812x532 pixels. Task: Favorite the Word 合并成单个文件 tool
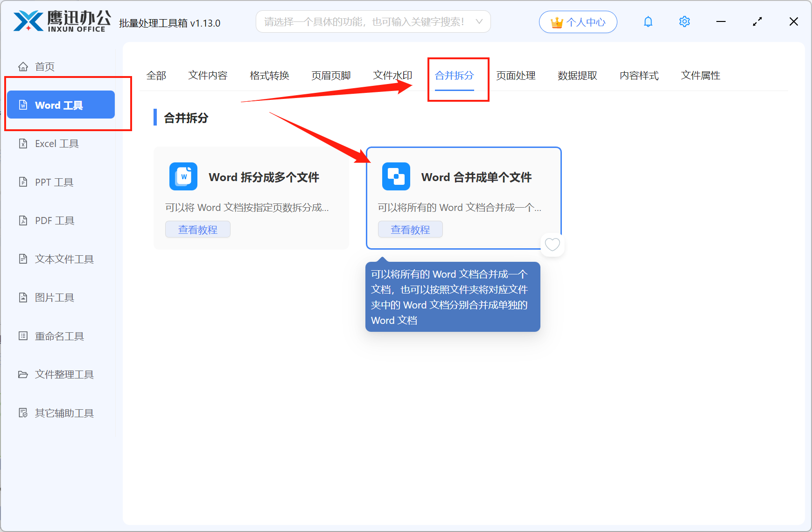point(553,245)
